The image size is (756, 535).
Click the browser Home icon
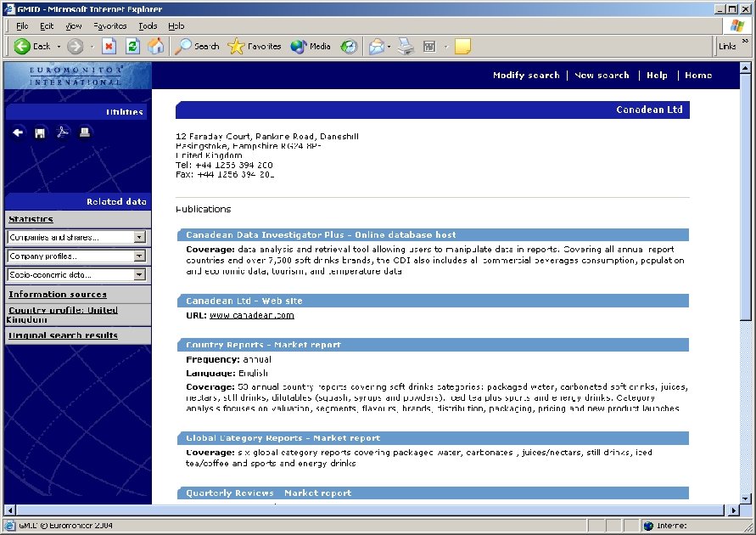click(x=157, y=46)
